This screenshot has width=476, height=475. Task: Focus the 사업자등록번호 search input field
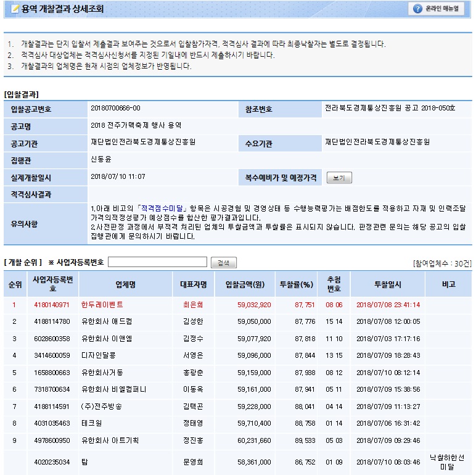click(x=157, y=262)
